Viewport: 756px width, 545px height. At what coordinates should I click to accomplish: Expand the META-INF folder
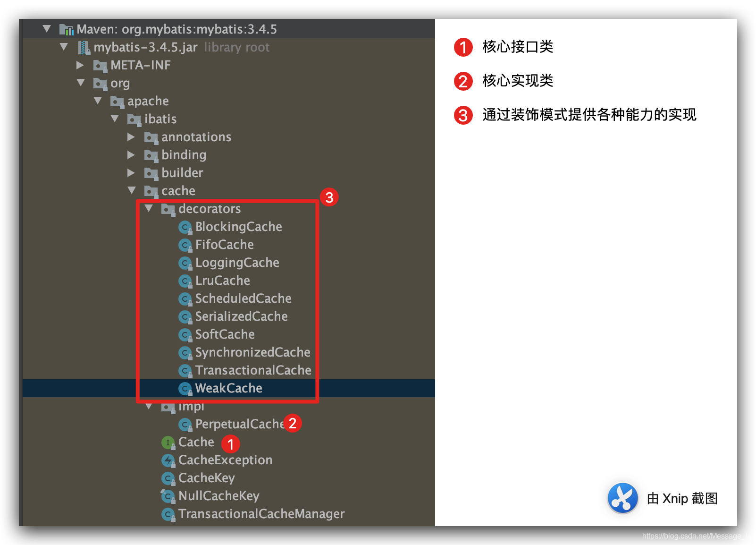80,65
